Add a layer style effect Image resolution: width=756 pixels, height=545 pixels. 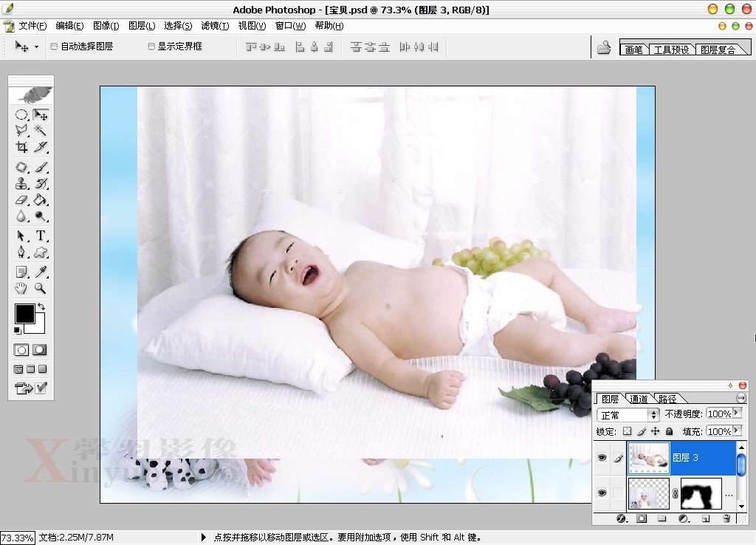[622, 518]
